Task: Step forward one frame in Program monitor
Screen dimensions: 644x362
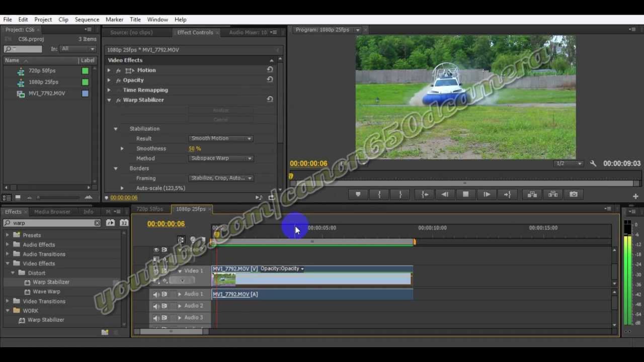Action: point(487,195)
